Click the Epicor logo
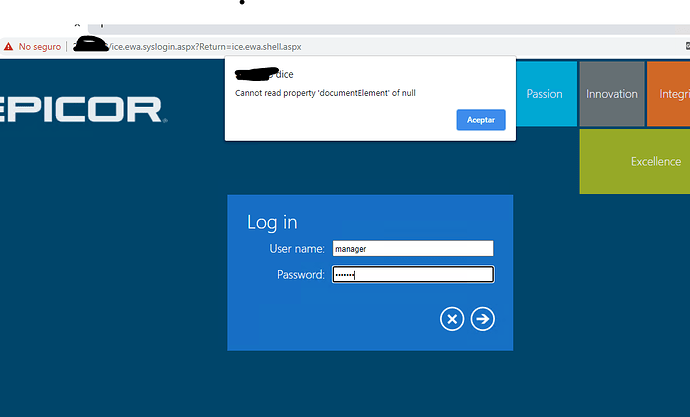This screenshot has height=417, width=690. coord(82,110)
